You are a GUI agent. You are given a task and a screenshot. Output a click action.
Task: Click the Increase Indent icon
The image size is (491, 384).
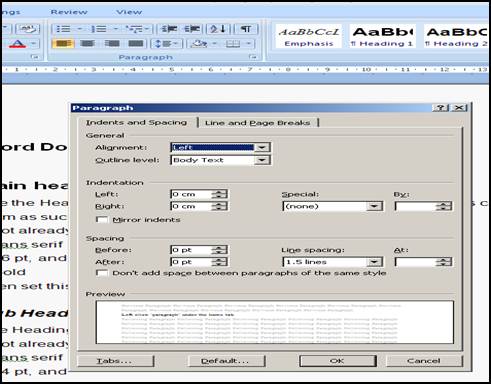[192, 29]
